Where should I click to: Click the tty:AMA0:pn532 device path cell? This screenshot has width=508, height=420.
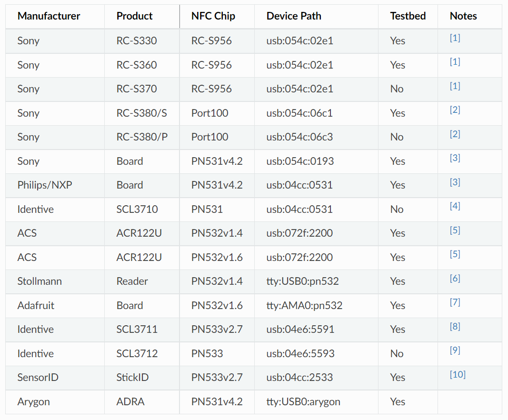click(x=304, y=306)
